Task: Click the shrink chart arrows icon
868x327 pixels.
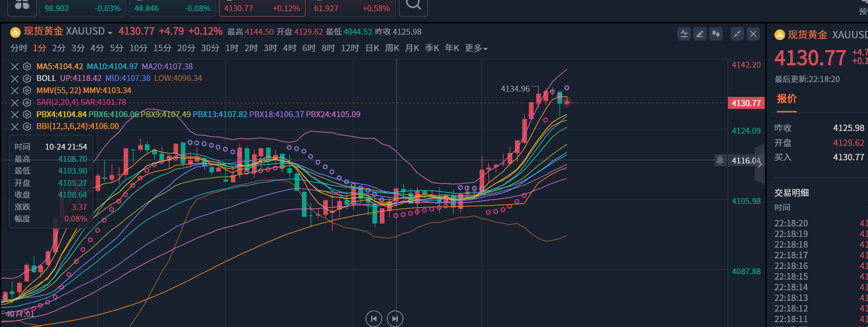Action: pyautogui.click(x=737, y=34)
